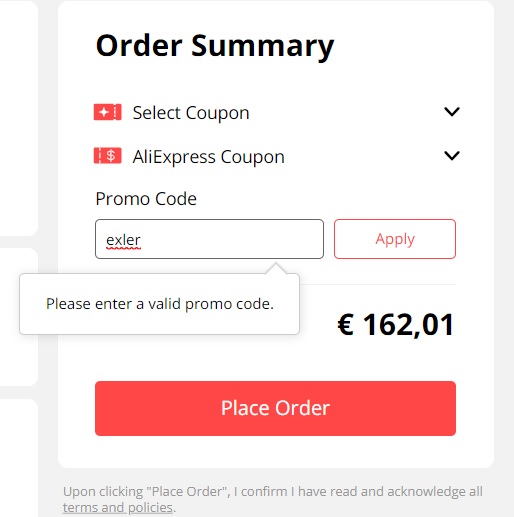Click the Order Summary heading
Image resolution: width=514 pixels, height=517 pixels.
(215, 46)
